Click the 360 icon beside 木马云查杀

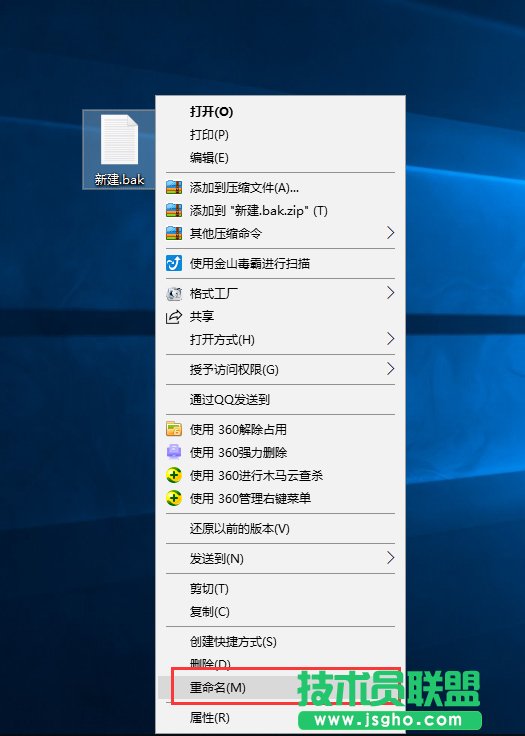click(x=174, y=475)
